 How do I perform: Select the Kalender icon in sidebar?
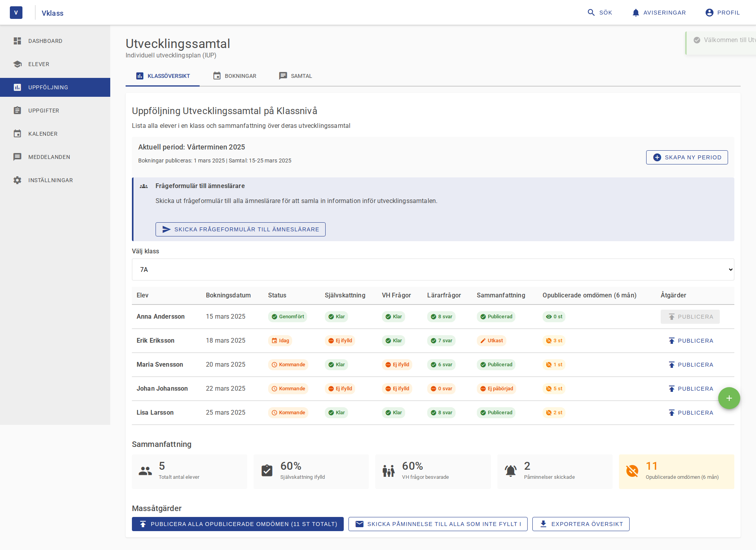coord(18,134)
